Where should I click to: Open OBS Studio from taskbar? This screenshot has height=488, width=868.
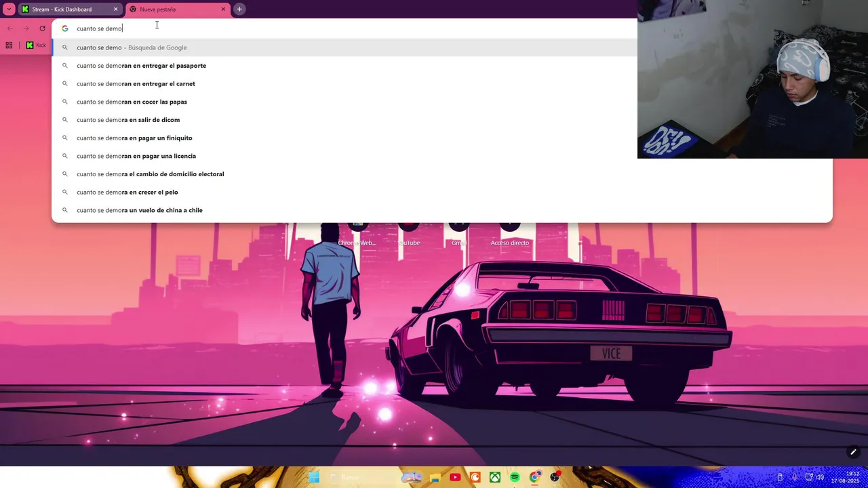[556, 477]
